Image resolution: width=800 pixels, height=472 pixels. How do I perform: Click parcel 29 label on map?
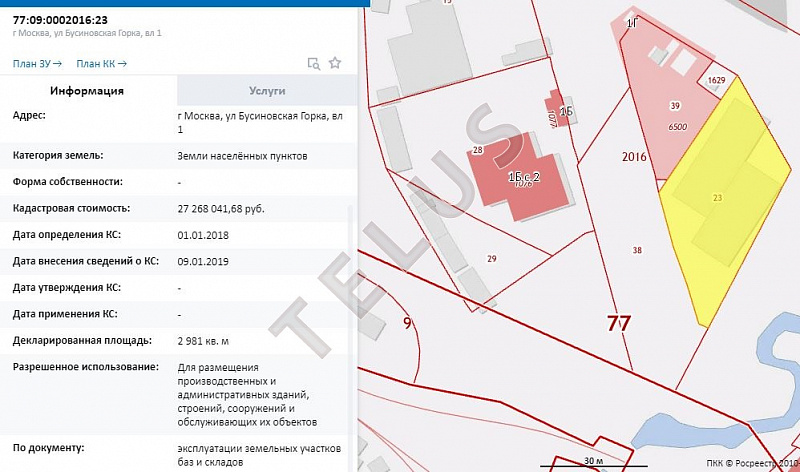pyautogui.click(x=491, y=259)
